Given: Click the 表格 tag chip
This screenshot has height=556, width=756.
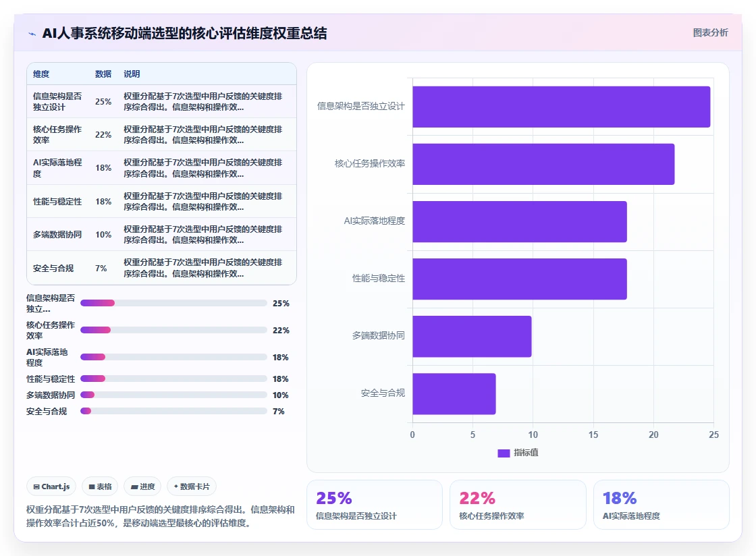Looking at the screenshot, I should pyautogui.click(x=100, y=486).
